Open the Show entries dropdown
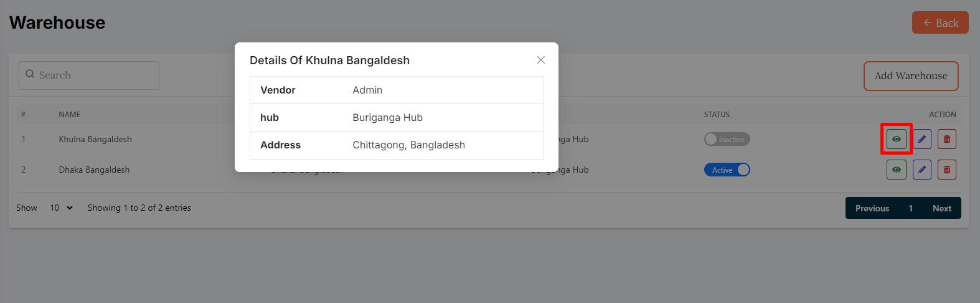Screen dimensions: 980x303 [61, 208]
